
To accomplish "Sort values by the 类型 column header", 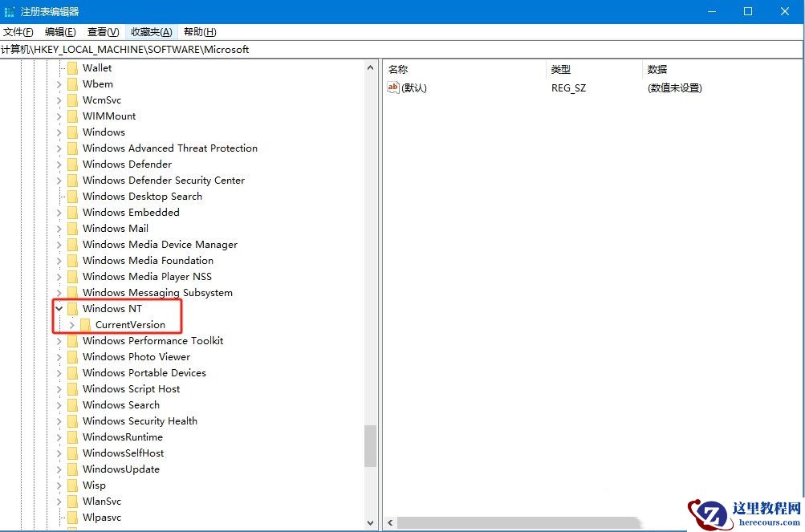I will click(x=560, y=69).
